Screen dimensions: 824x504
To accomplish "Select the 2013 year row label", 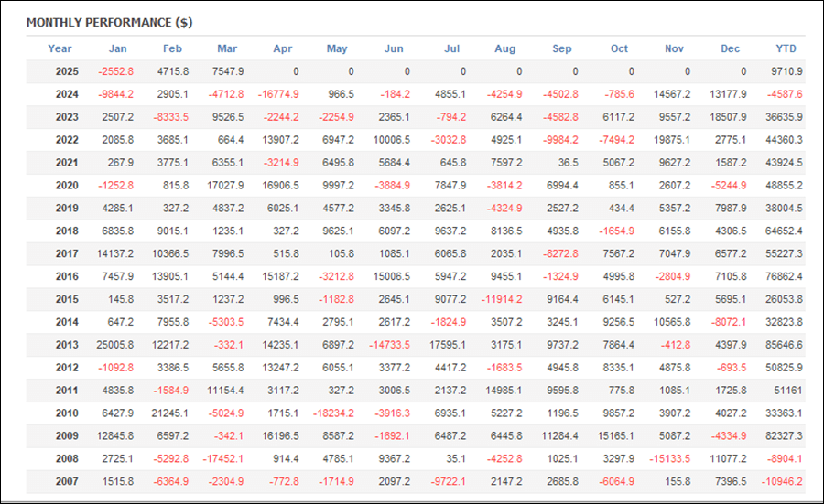I will coord(65,345).
